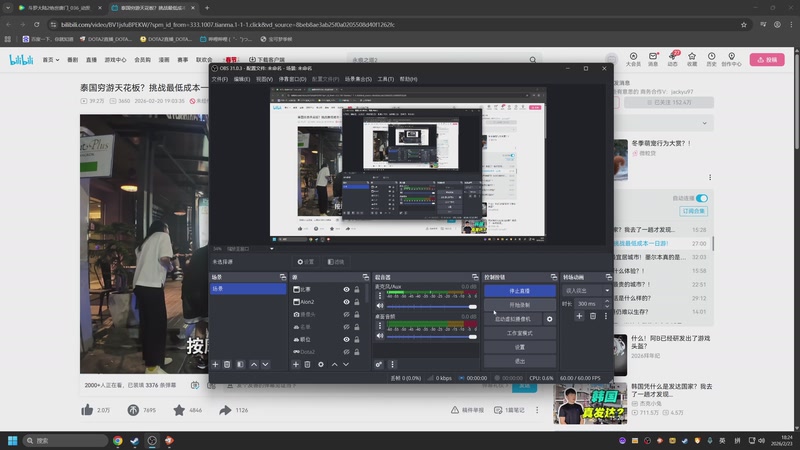
Task: Open OBS 场景集合(S) menu
Action: (x=358, y=79)
